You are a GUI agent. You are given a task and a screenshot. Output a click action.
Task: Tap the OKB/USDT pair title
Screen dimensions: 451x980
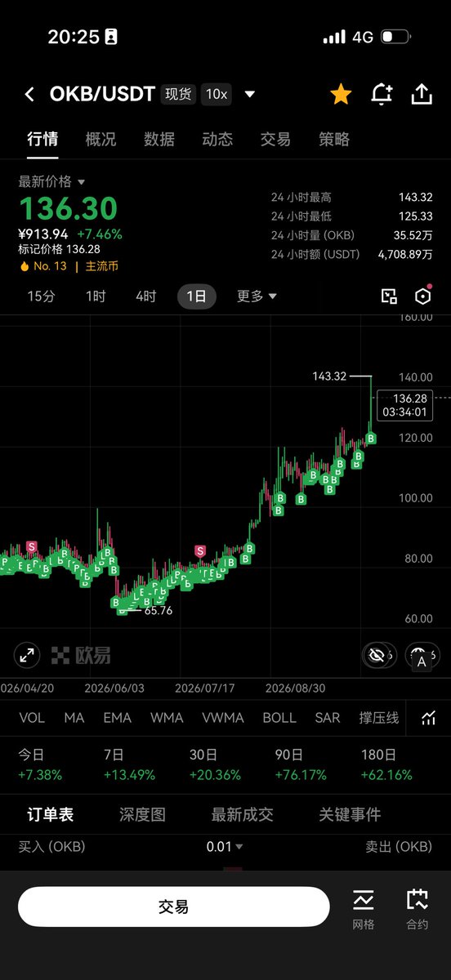click(102, 95)
